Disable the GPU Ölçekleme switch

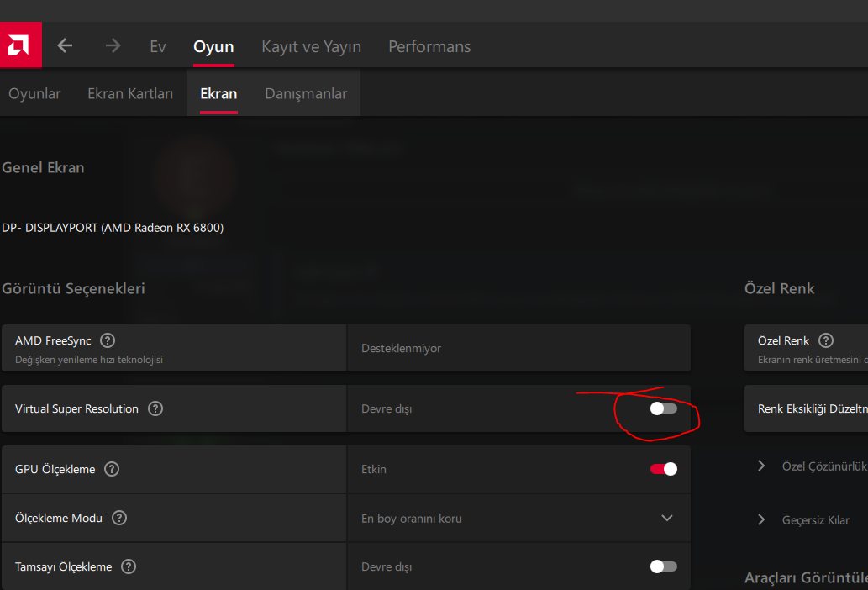663,469
